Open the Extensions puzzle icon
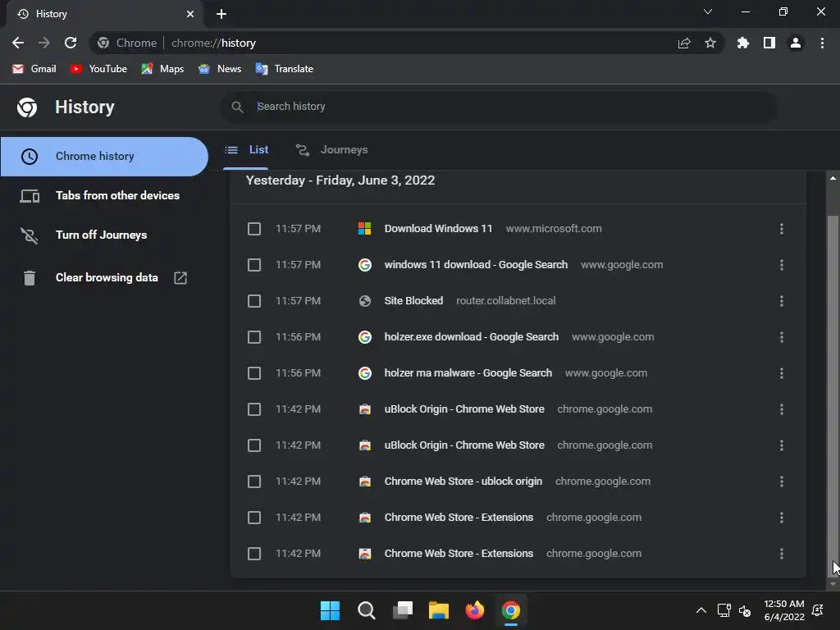 (743, 43)
